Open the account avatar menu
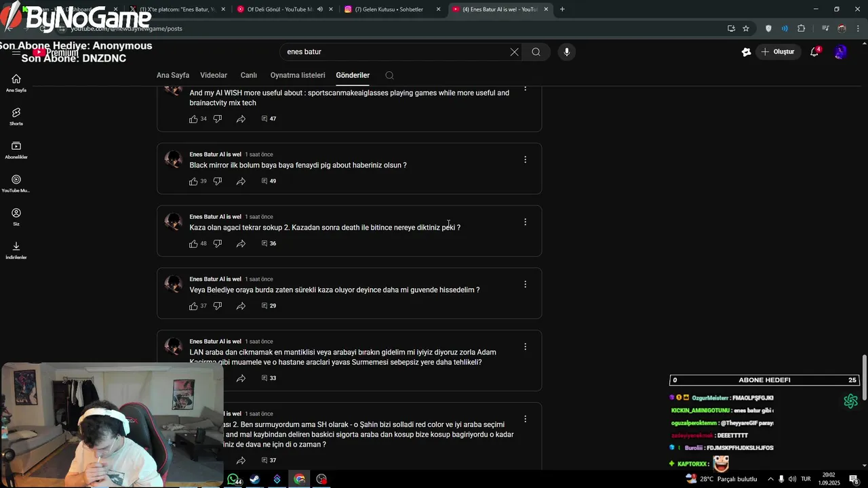 841,52
